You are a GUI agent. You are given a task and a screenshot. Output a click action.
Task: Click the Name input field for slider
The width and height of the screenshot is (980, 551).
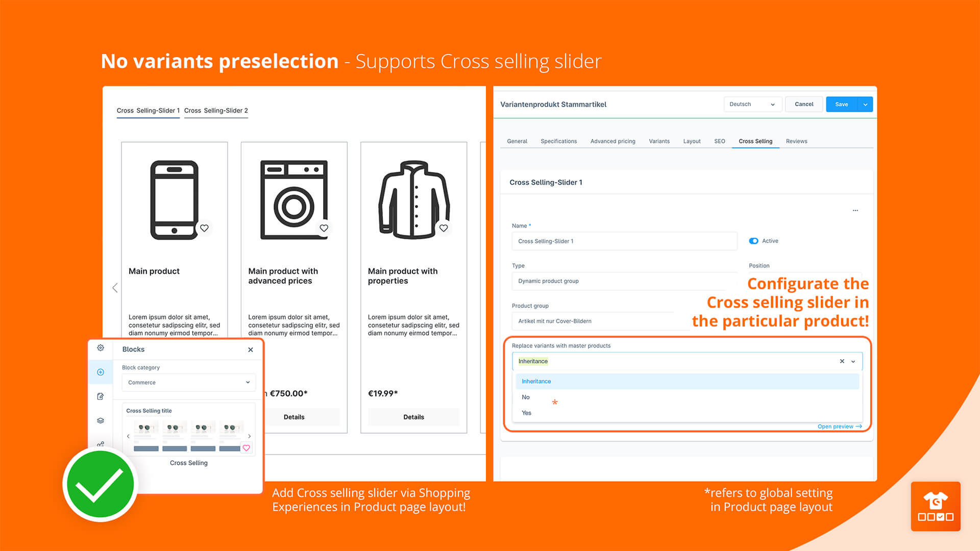(x=626, y=240)
